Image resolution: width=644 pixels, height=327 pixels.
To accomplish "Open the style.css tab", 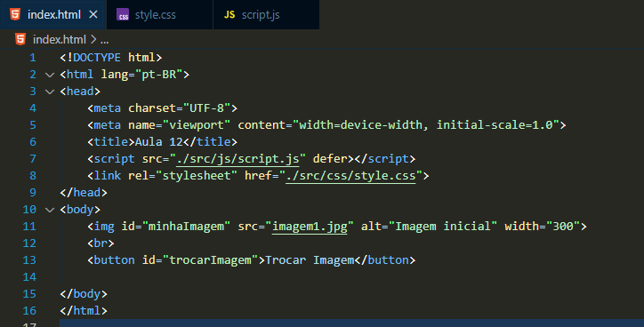I will click(x=160, y=15).
